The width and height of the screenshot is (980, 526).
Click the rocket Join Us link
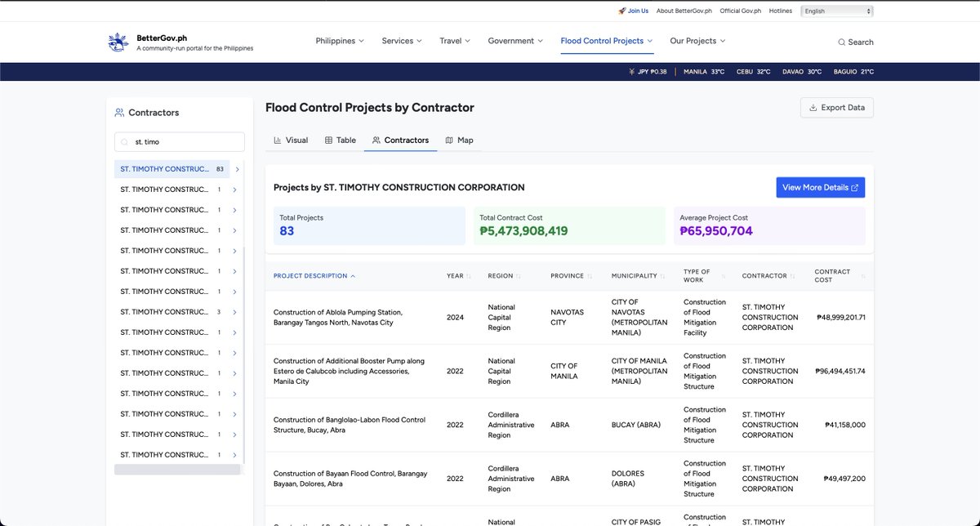click(x=634, y=11)
